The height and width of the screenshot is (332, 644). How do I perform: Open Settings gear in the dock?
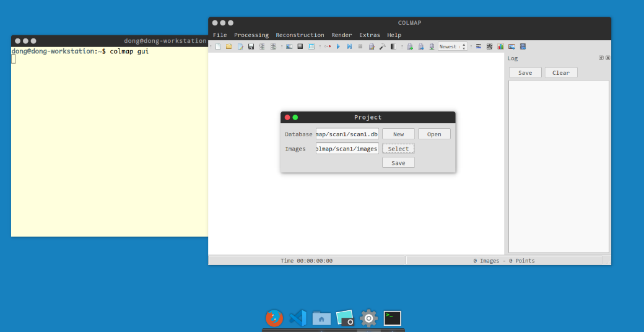369,318
